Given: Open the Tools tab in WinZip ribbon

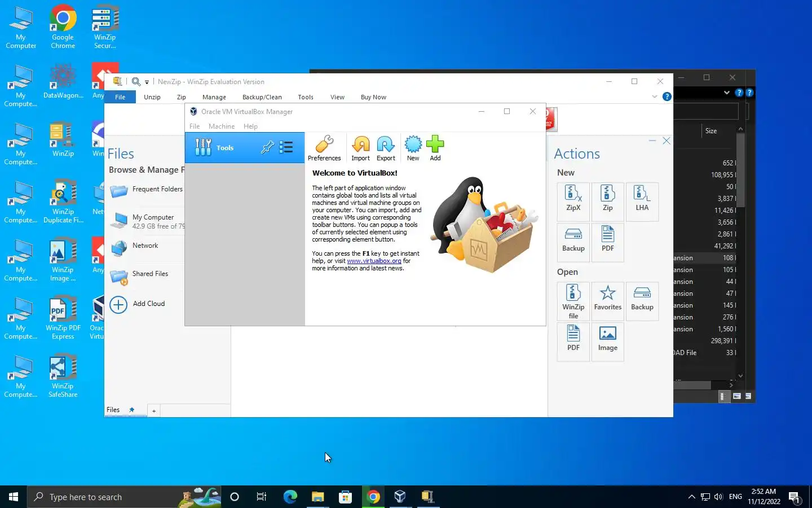Looking at the screenshot, I should pyautogui.click(x=306, y=97).
